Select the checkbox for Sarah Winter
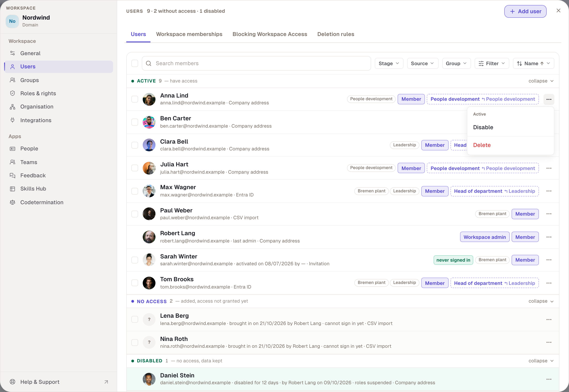Viewport: 569px width, 392px height. (x=135, y=260)
